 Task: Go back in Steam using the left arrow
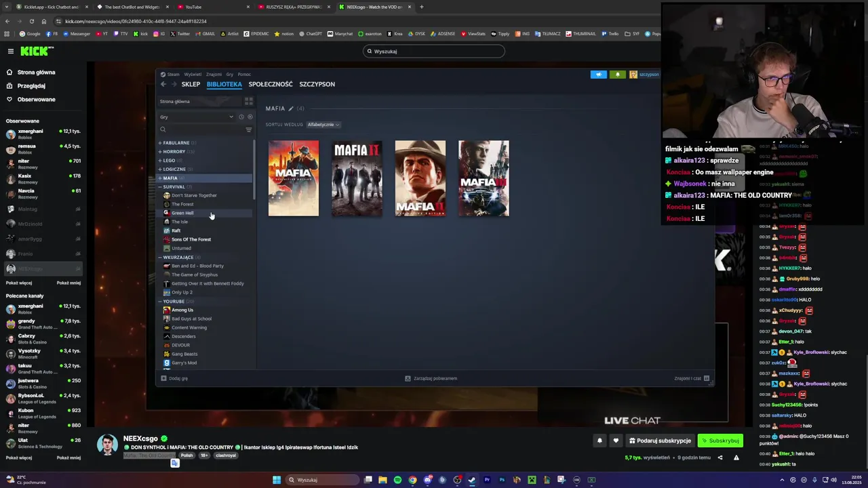(163, 84)
